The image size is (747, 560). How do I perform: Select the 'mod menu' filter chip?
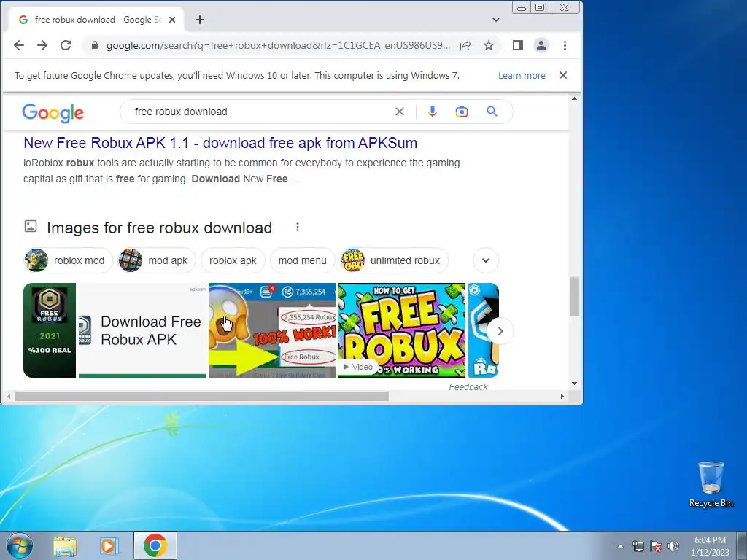point(303,260)
